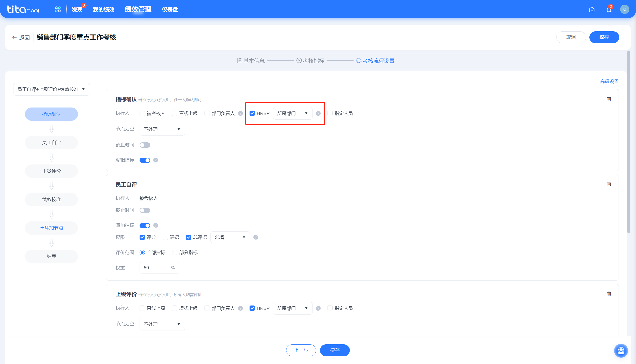Click help icon after 所属部门 in 上级评价
636x364 pixels.
point(318,308)
